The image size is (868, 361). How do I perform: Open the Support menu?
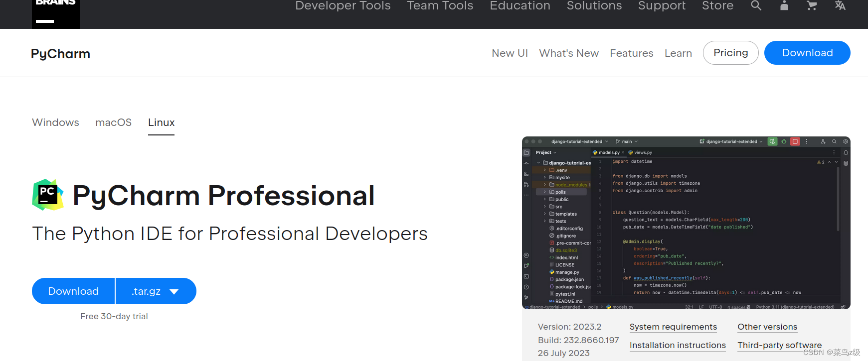coord(662,6)
